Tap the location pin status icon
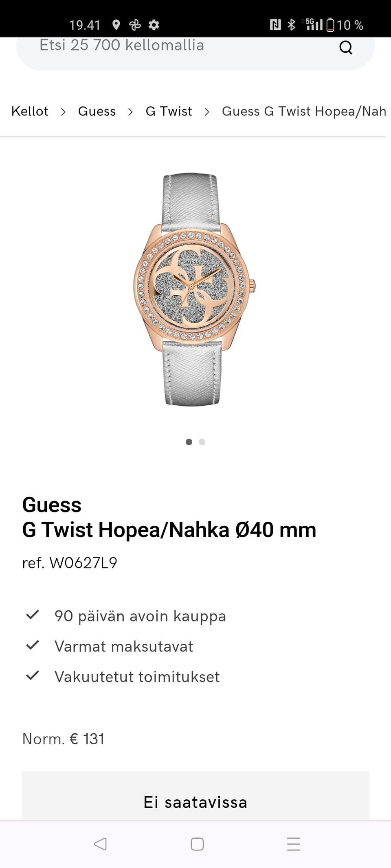The image size is (391, 868). 116,25
